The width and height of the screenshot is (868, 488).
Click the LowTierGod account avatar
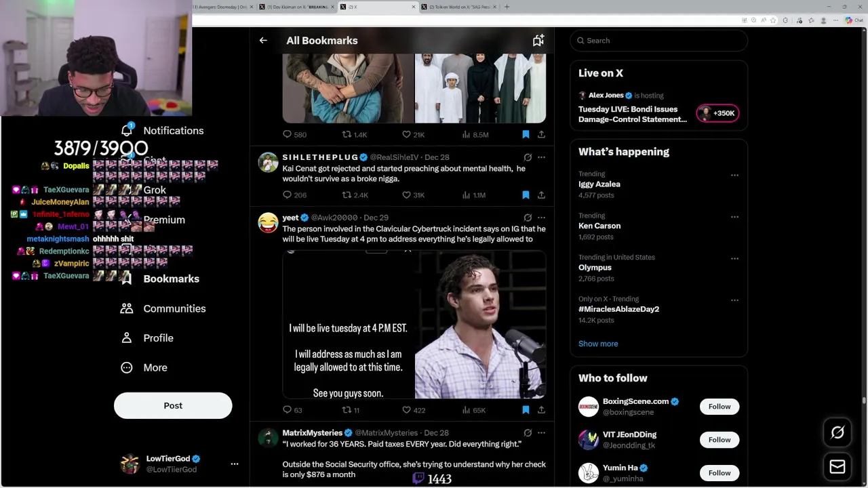tap(130, 464)
